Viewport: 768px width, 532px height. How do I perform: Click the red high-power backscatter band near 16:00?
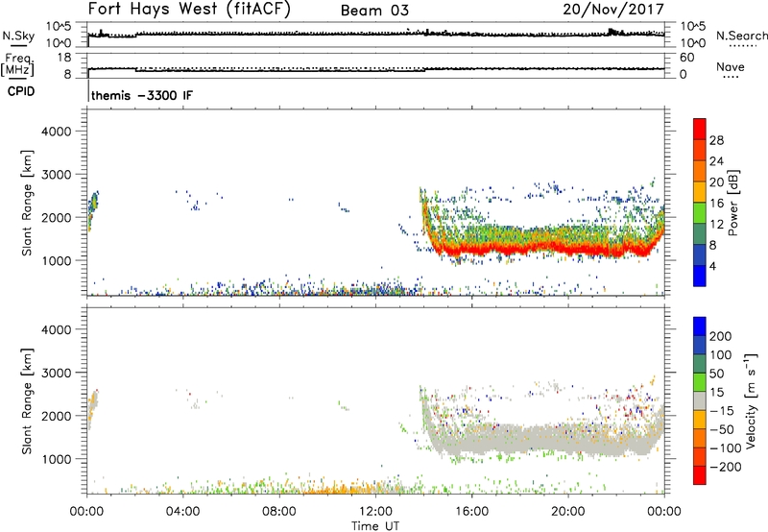(x=471, y=249)
